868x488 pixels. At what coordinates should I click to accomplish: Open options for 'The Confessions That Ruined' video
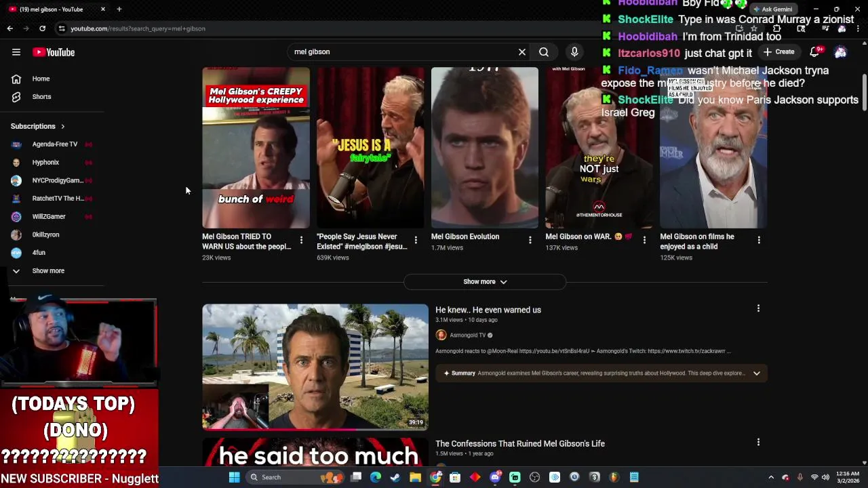(x=758, y=442)
